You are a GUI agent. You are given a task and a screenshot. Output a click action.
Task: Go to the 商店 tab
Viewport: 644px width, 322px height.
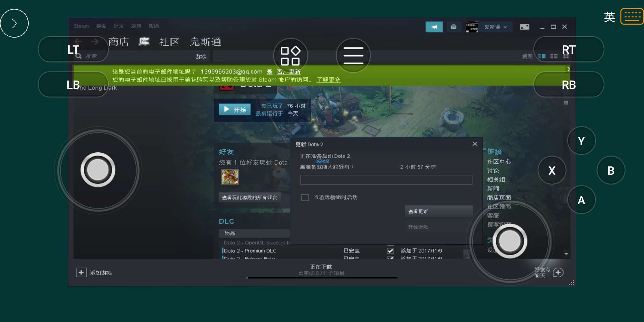pyautogui.click(x=119, y=42)
